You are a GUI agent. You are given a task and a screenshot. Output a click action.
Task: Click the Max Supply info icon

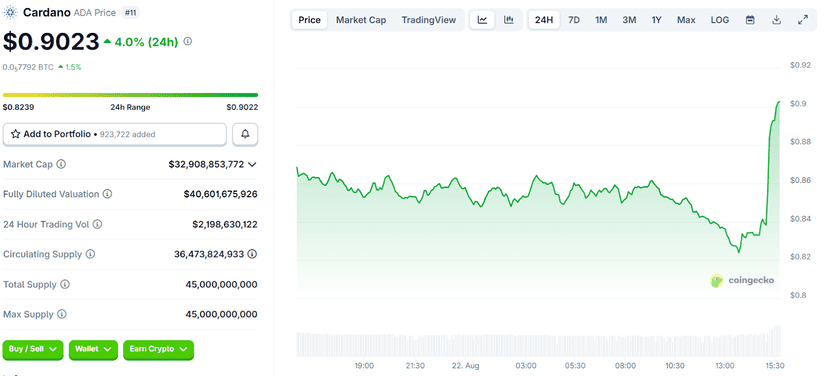coord(61,314)
